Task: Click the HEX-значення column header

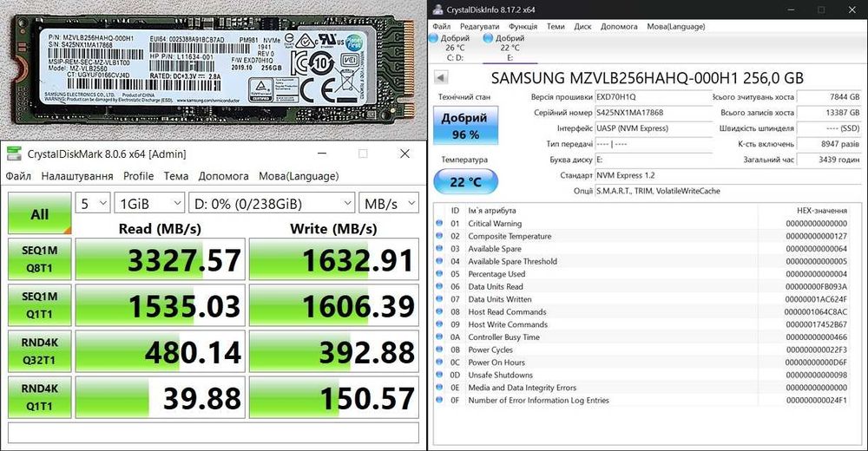Action: point(821,210)
